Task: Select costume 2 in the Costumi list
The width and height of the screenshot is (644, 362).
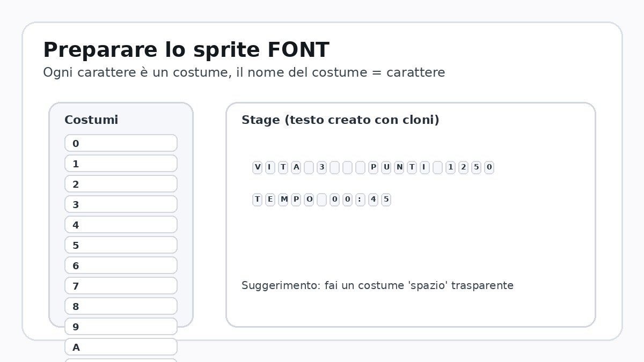Action: click(121, 184)
